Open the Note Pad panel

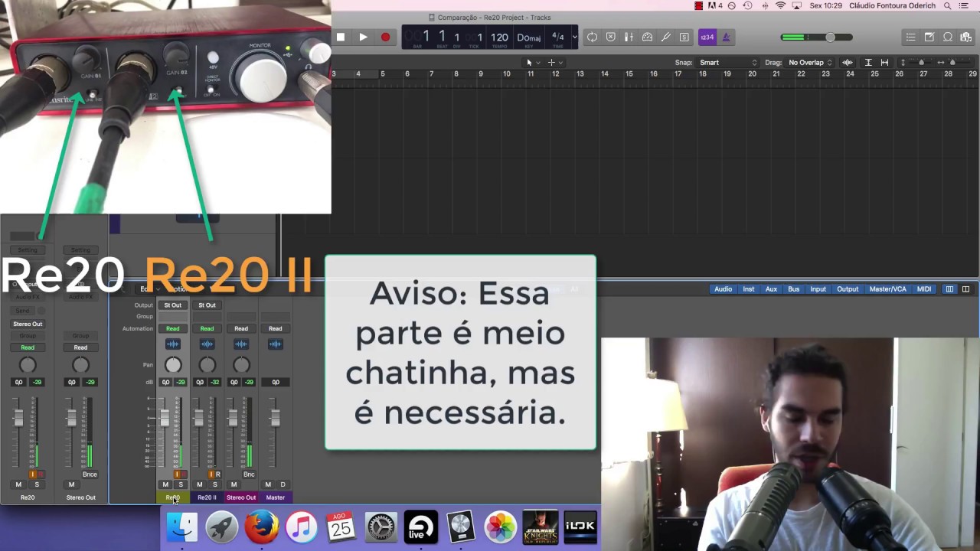(929, 37)
